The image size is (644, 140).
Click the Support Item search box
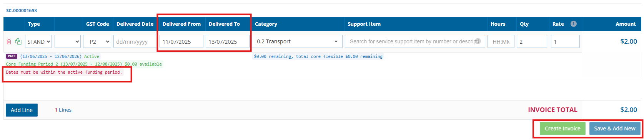(x=415, y=41)
